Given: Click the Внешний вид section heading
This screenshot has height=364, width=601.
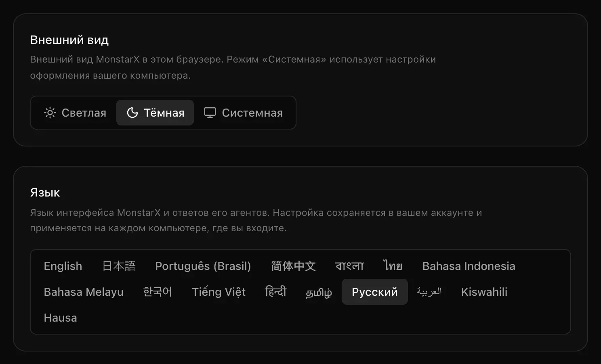Looking at the screenshot, I should (x=69, y=40).
